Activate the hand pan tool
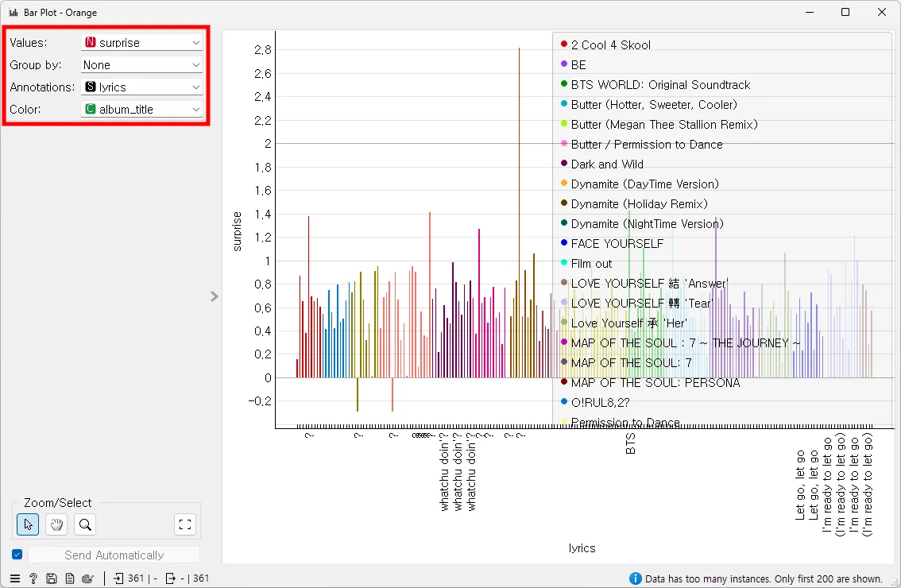The width and height of the screenshot is (901, 588). [x=56, y=524]
